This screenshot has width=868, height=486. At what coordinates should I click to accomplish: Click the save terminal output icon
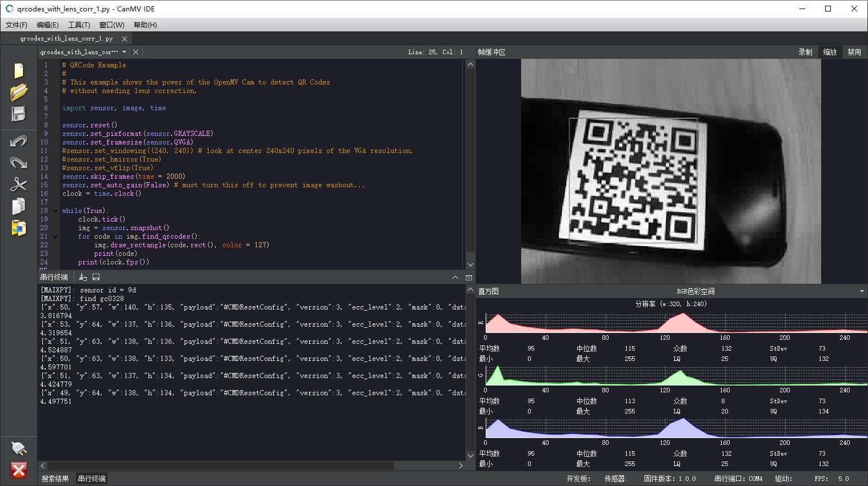[x=96, y=277]
